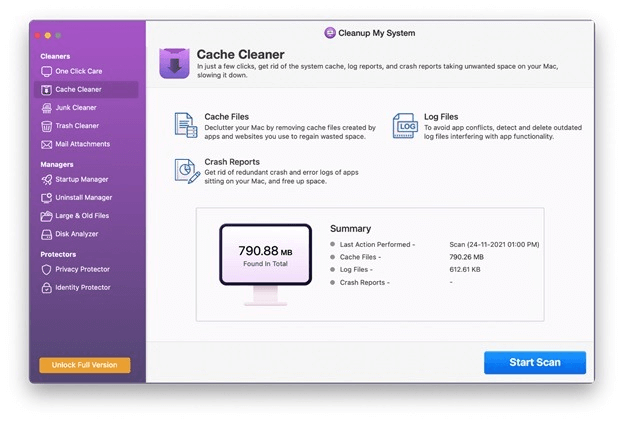Click the Disk Analyzer drive icon

pyautogui.click(x=47, y=234)
